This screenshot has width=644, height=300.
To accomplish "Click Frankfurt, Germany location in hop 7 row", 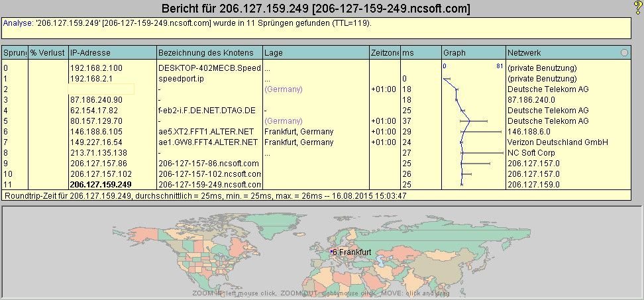I will (299, 142).
